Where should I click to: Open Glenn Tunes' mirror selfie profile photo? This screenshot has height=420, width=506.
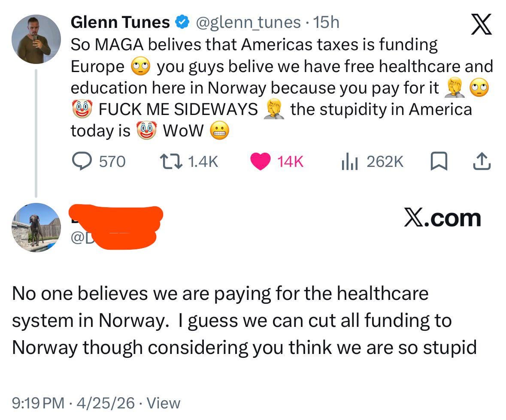pos(36,39)
